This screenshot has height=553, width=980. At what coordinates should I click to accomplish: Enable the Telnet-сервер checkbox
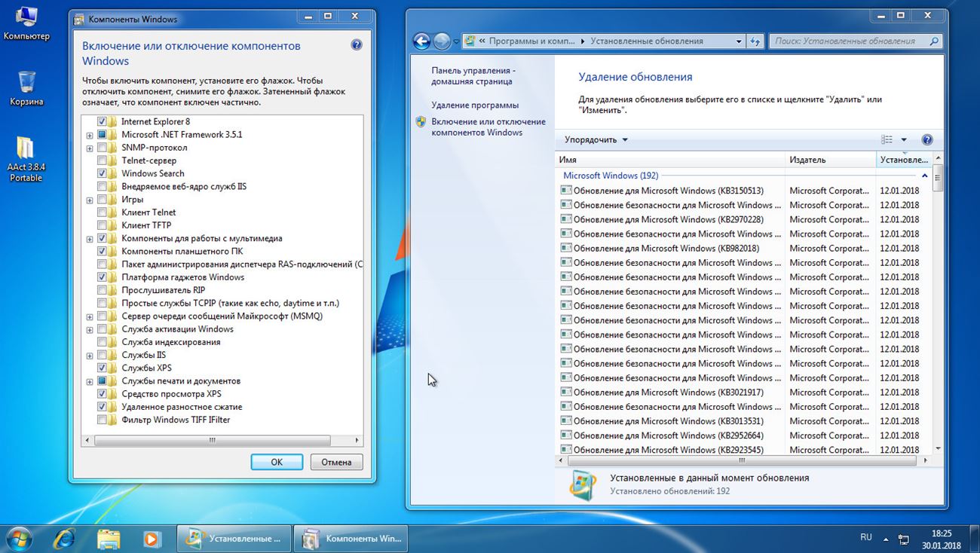click(x=102, y=160)
